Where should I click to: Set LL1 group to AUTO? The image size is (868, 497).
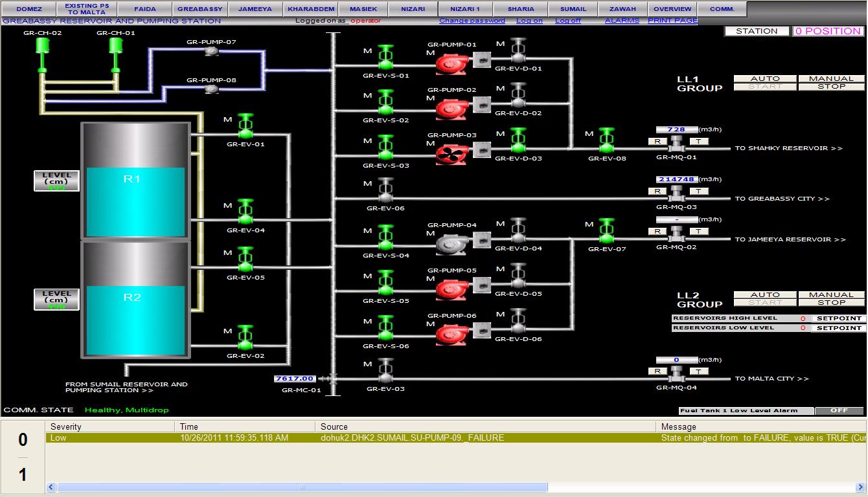point(764,78)
